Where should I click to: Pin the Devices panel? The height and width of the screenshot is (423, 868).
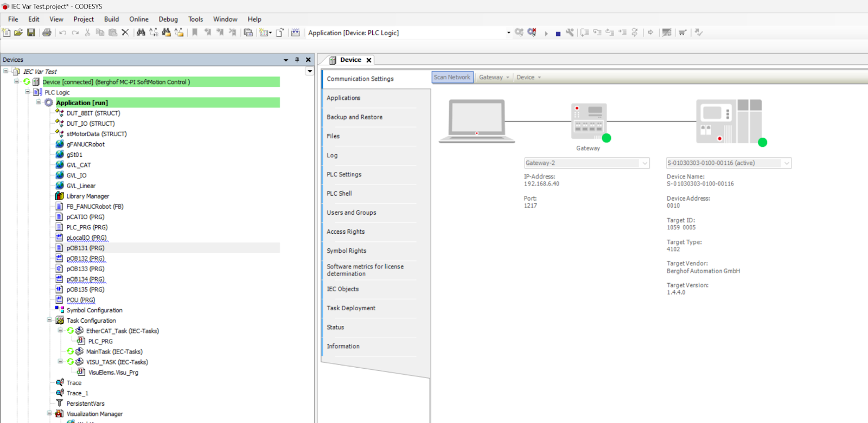pos(297,60)
